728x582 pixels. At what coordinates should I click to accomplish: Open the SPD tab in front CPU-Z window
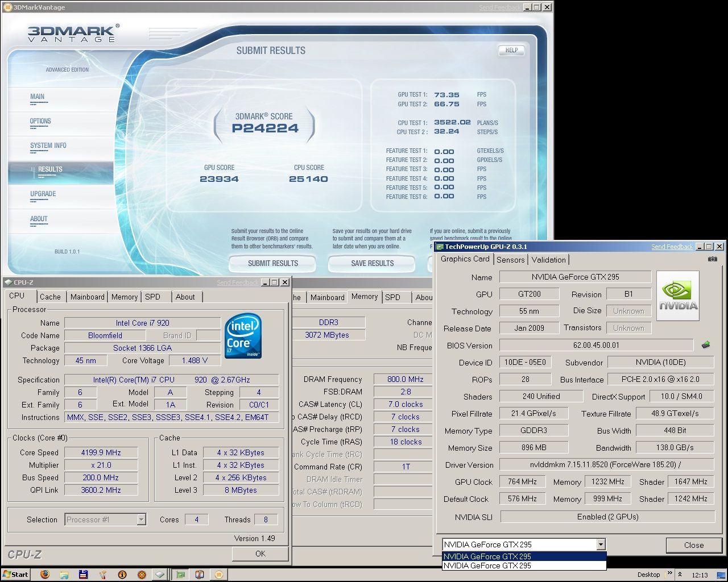point(153,297)
